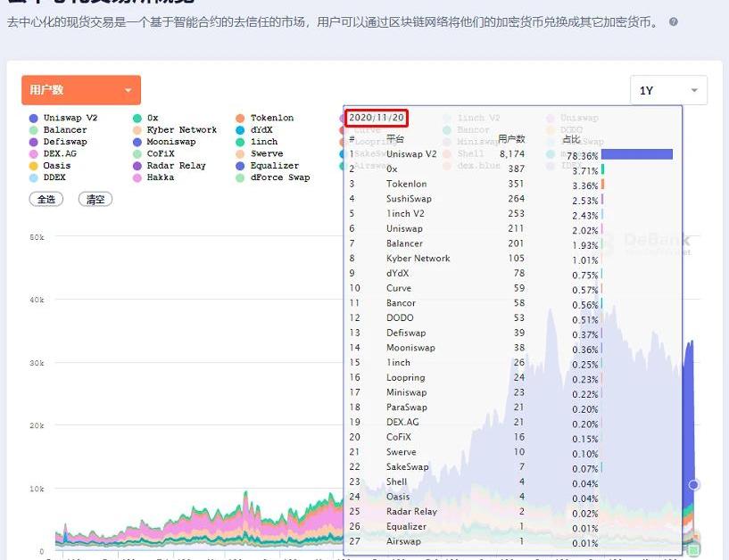Image resolution: width=729 pixels, height=560 pixels.
Task: Expand the 1Y time range dropdown
Action: click(x=668, y=90)
